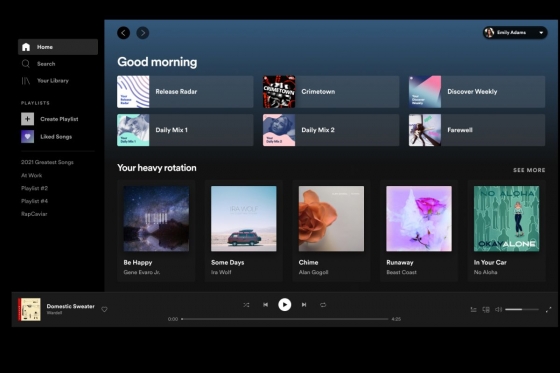Viewport: 560px width, 373px height.
Task: Click See More for heavy rotation
Action: tap(529, 170)
